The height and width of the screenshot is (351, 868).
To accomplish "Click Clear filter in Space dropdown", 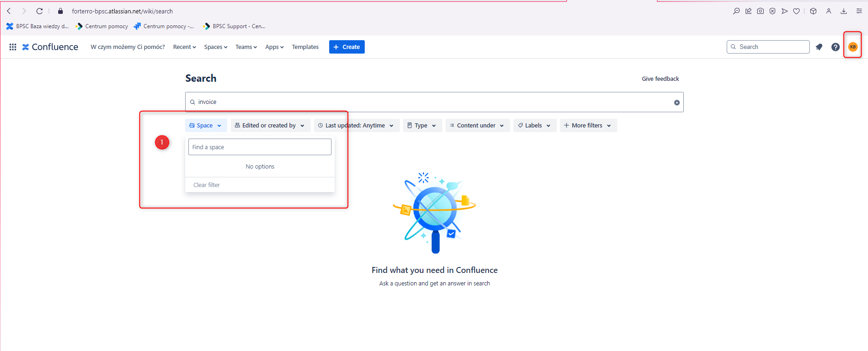I will point(206,185).
